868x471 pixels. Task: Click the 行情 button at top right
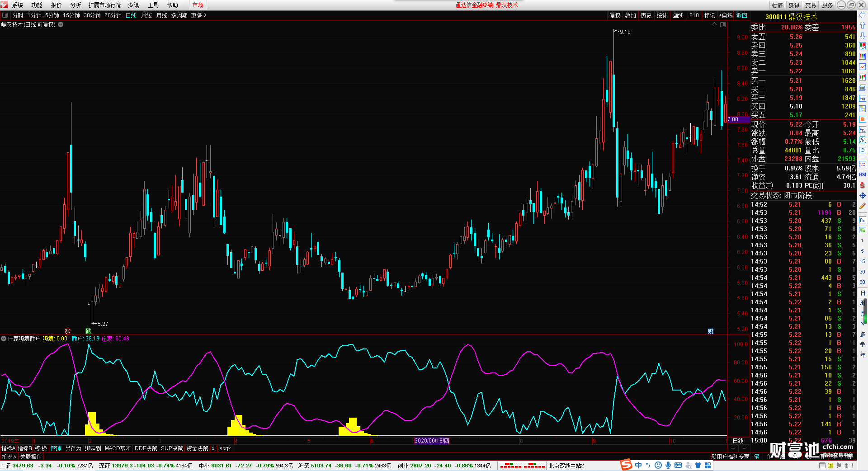(x=777, y=5)
